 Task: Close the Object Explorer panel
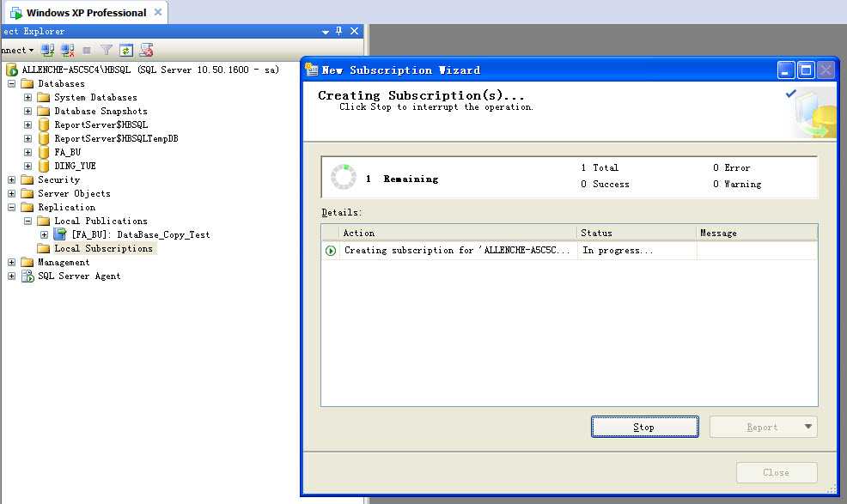click(x=355, y=31)
